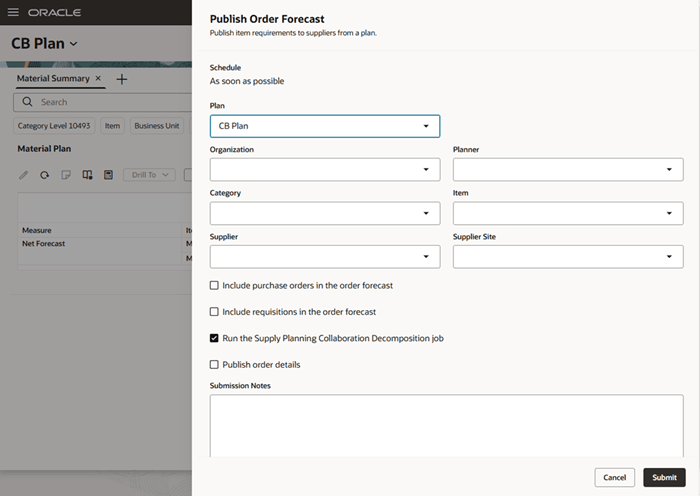The width and height of the screenshot is (700, 496).
Task: Click inside the Submission Notes text area
Action: click(x=446, y=425)
